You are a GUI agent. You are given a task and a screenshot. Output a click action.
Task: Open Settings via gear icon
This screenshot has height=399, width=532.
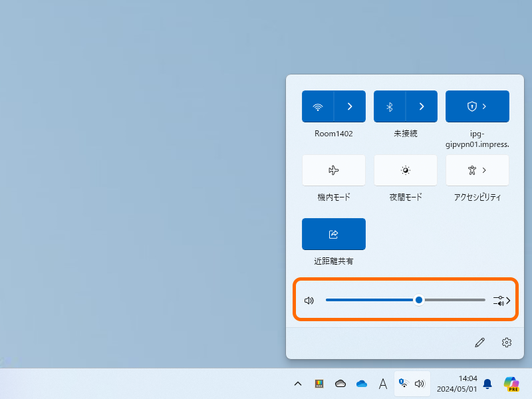[x=507, y=342]
